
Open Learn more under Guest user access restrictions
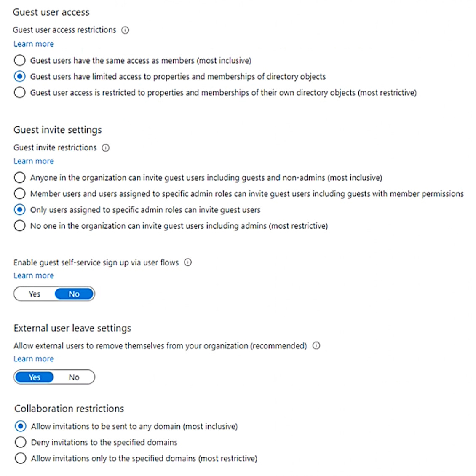pyautogui.click(x=34, y=44)
